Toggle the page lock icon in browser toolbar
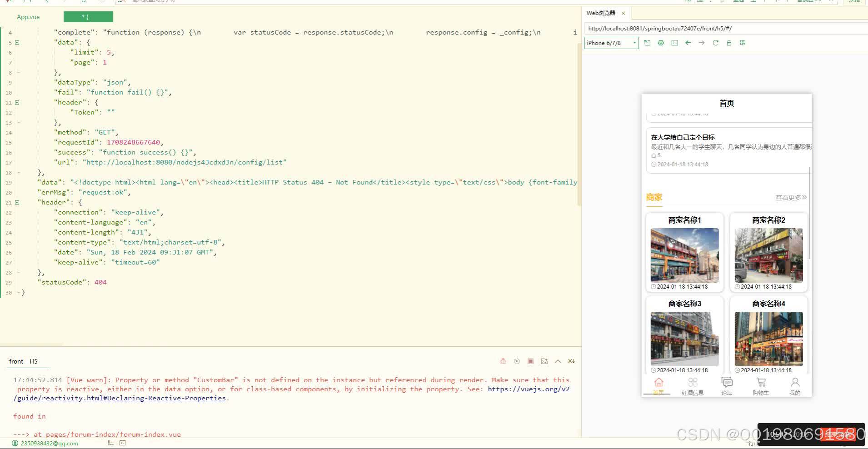 point(729,43)
